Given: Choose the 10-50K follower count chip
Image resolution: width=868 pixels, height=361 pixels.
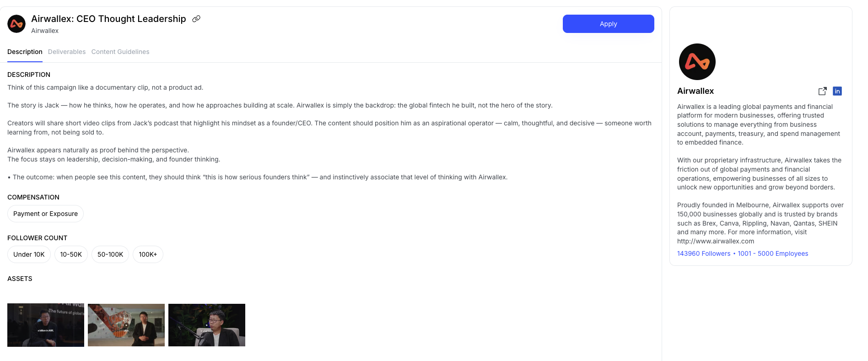Looking at the screenshot, I should [x=71, y=254].
